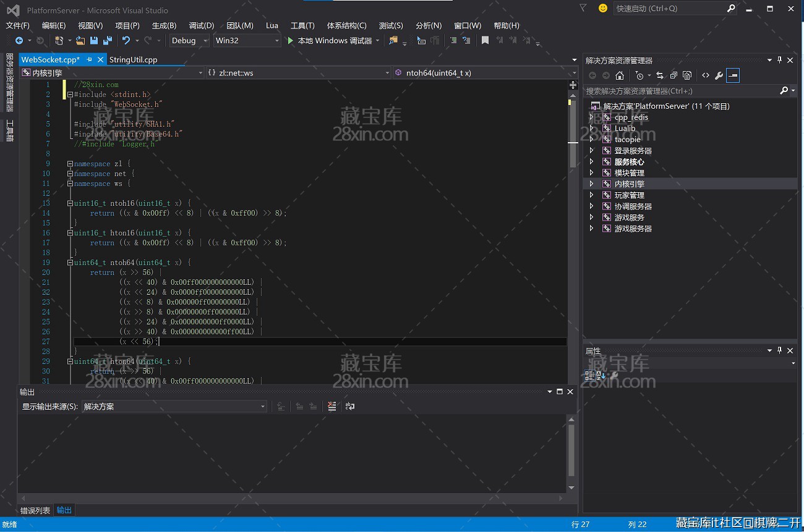Viewport: 804px width, 532px height.
Task: Click the feedback smiley face icon
Action: [x=602, y=9]
